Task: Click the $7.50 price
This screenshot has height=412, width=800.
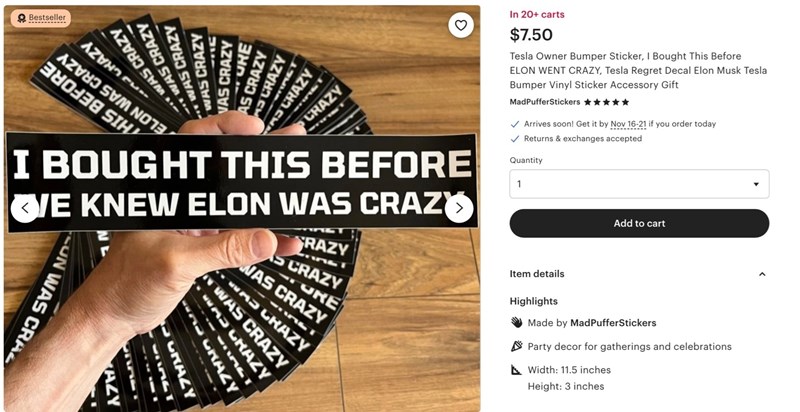Action: click(532, 35)
